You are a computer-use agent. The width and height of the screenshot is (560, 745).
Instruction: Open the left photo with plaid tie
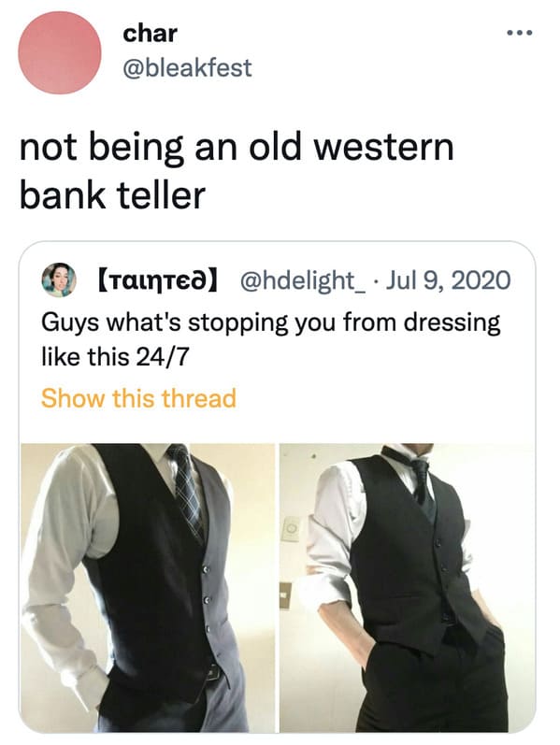(x=148, y=588)
